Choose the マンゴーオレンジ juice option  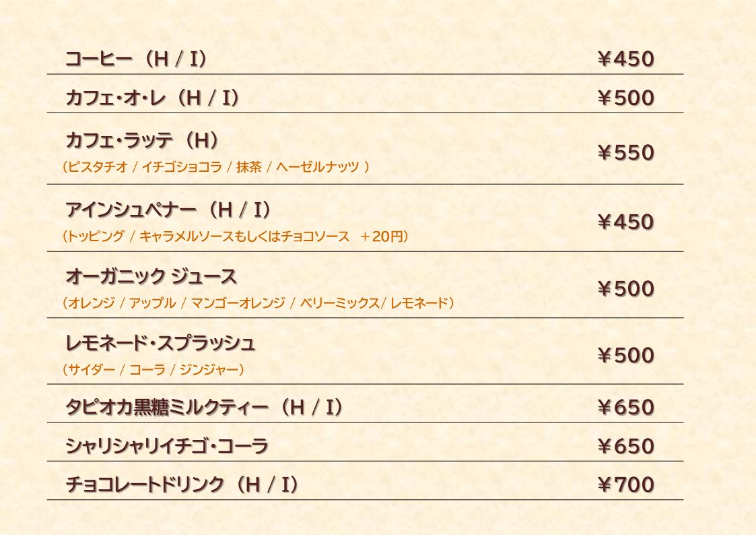coord(238,303)
